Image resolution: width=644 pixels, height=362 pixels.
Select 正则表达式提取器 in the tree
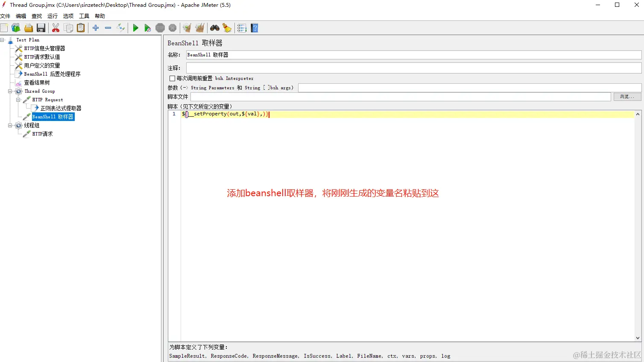(x=61, y=108)
